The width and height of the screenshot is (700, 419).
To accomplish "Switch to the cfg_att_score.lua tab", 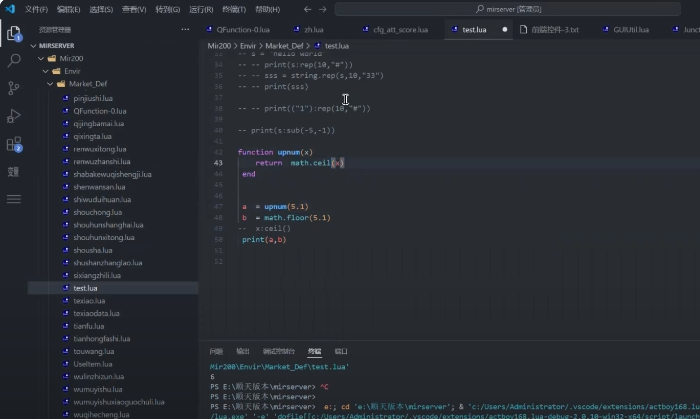I will coord(400,30).
